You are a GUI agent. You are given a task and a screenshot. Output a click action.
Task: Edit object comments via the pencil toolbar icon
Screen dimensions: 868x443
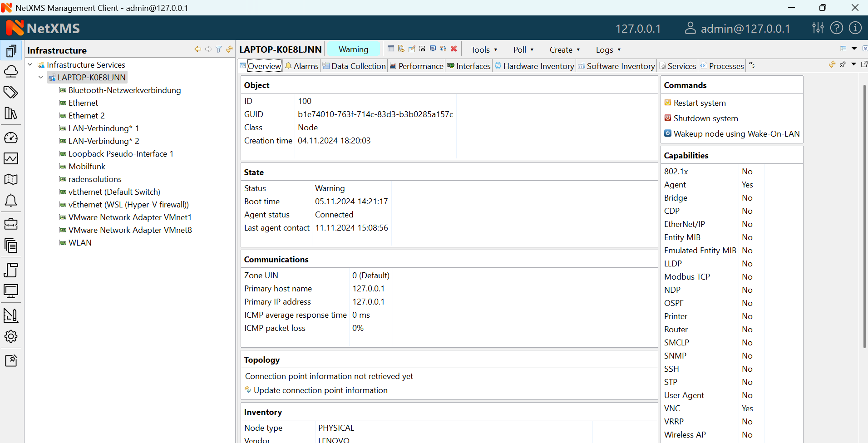412,49
